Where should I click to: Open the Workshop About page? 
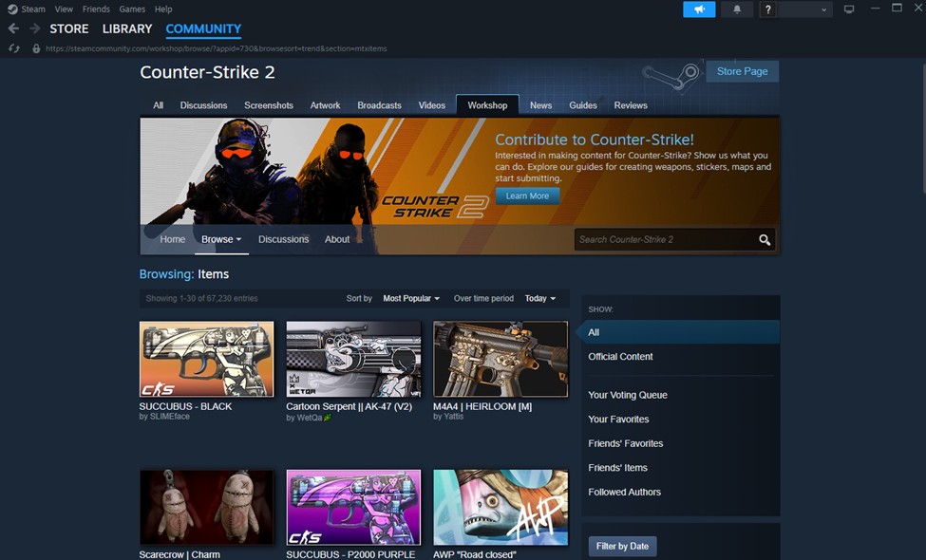click(337, 239)
